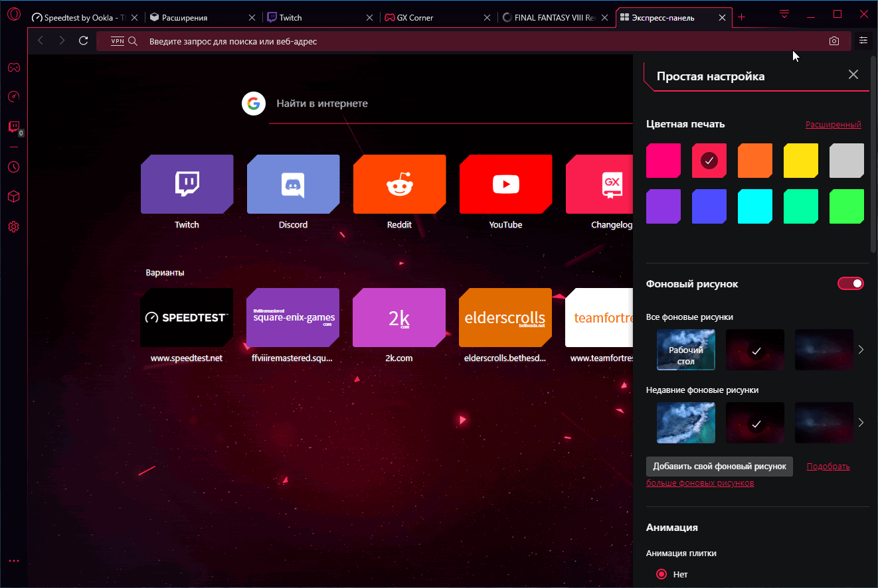Click the Google logo in search box

click(x=254, y=104)
